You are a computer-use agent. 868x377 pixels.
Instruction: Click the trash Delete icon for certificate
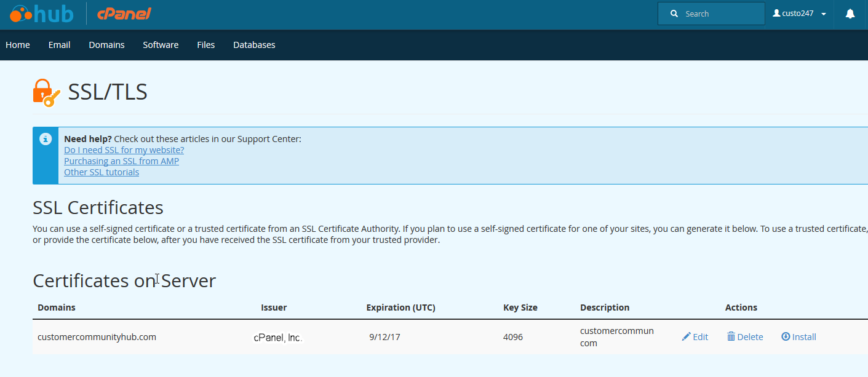point(731,336)
